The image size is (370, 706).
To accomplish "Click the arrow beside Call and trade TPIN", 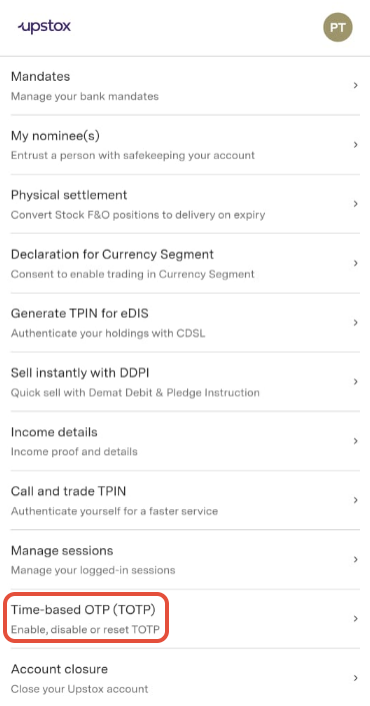I will click(x=356, y=500).
